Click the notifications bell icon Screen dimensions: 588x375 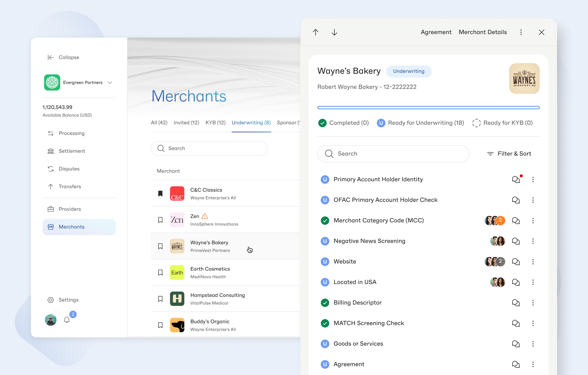(67, 320)
